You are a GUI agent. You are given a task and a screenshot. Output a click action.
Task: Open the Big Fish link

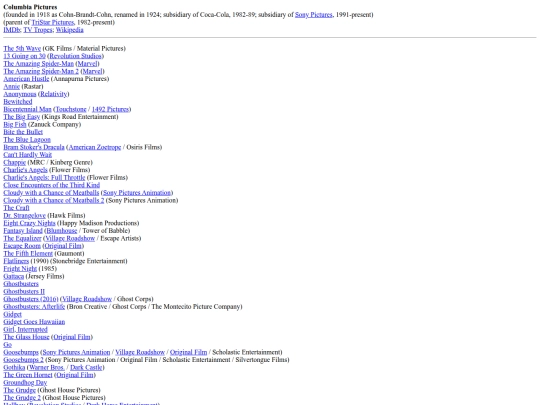tap(15, 124)
